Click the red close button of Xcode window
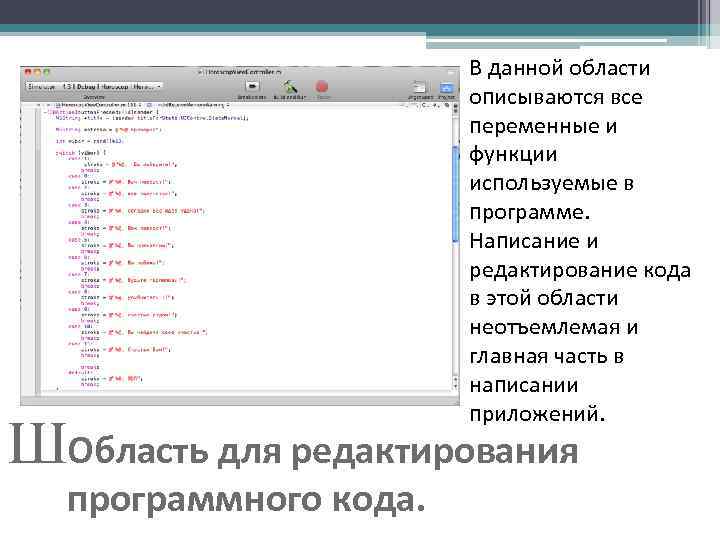The width and height of the screenshot is (720, 540). [x=28, y=72]
